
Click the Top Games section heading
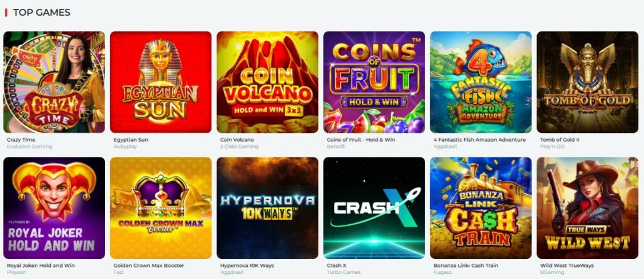click(42, 13)
